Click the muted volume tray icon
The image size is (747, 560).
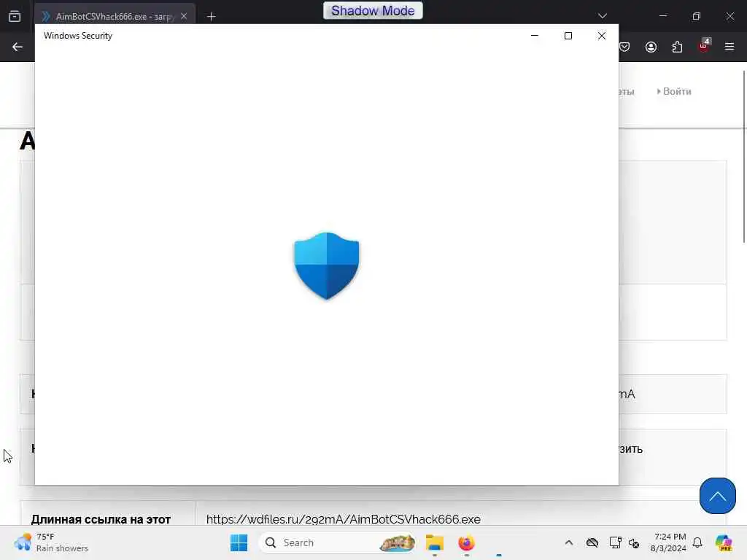634,542
